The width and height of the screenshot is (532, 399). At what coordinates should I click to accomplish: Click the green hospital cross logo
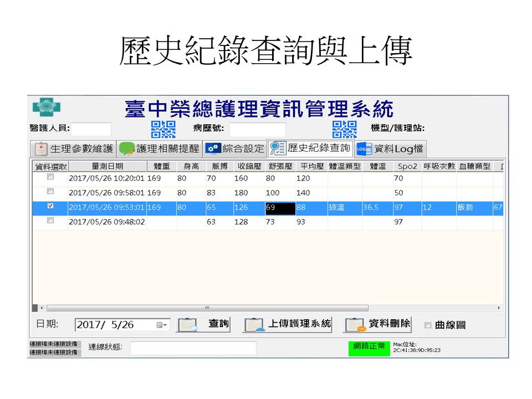pyautogui.click(x=47, y=107)
